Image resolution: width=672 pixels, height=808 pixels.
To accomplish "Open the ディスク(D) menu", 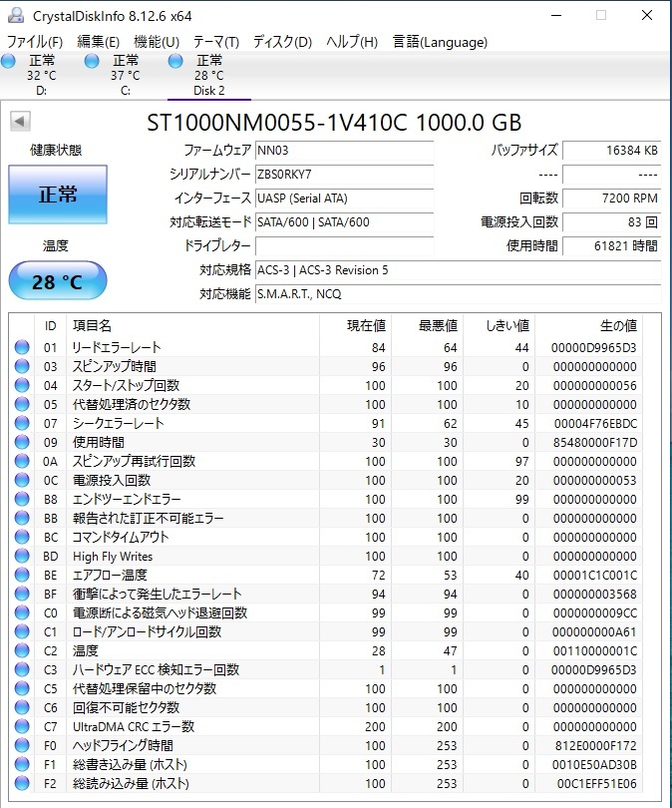I will 283,42.
